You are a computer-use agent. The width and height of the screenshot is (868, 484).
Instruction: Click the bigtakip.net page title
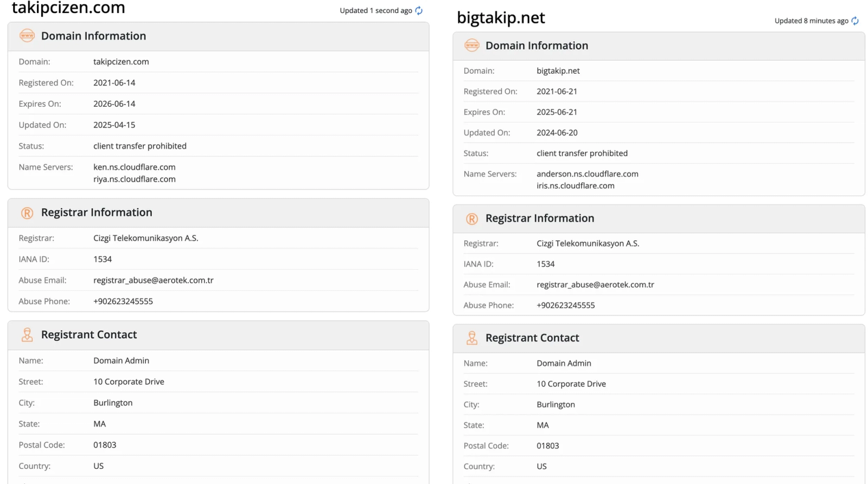coord(501,18)
